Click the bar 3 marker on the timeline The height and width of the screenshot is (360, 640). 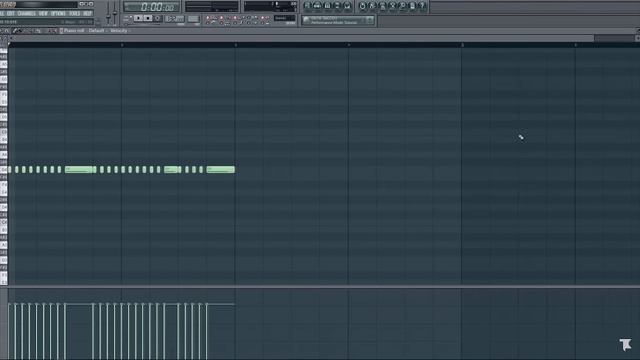pos(235,45)
